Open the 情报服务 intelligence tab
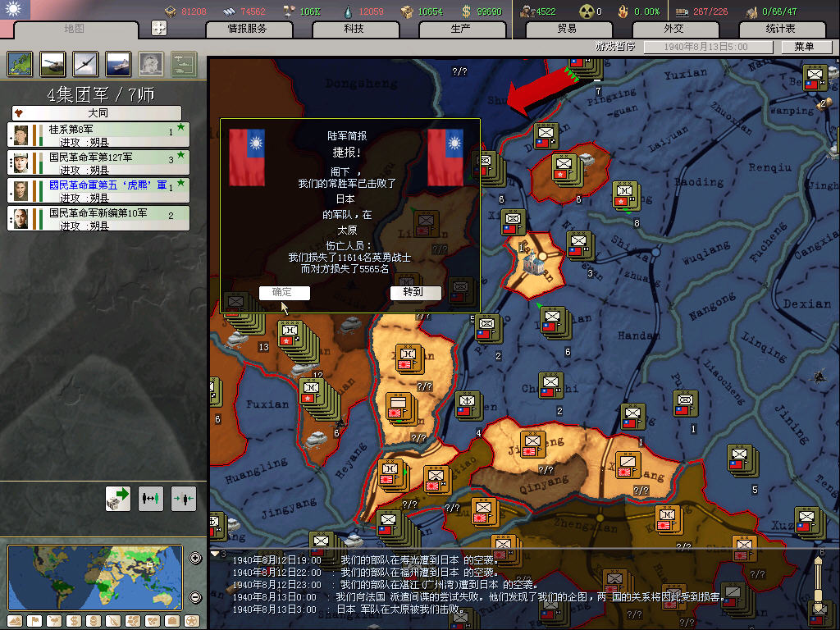840x630 pixels. (x=248, y=29)
